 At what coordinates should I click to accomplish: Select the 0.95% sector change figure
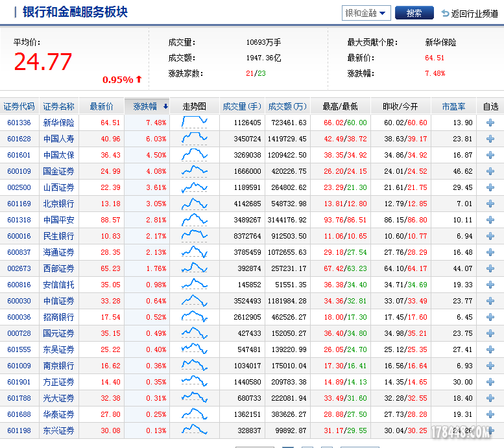tap(118, 80)
